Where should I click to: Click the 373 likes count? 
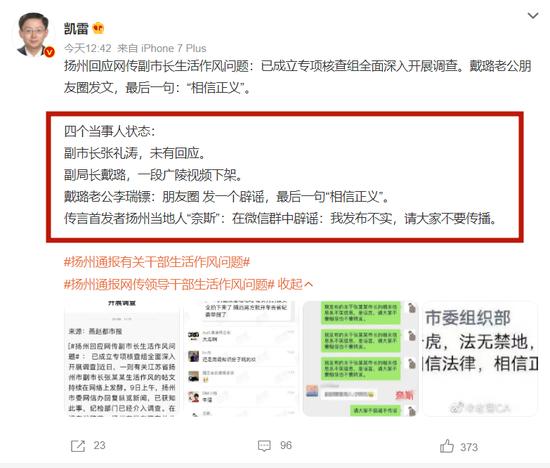click(469, 447)
